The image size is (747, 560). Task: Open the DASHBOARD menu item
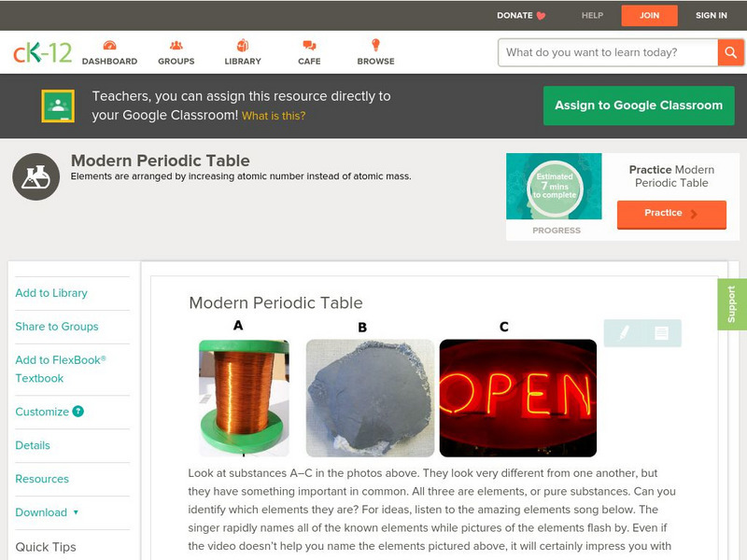coord(109,62)
